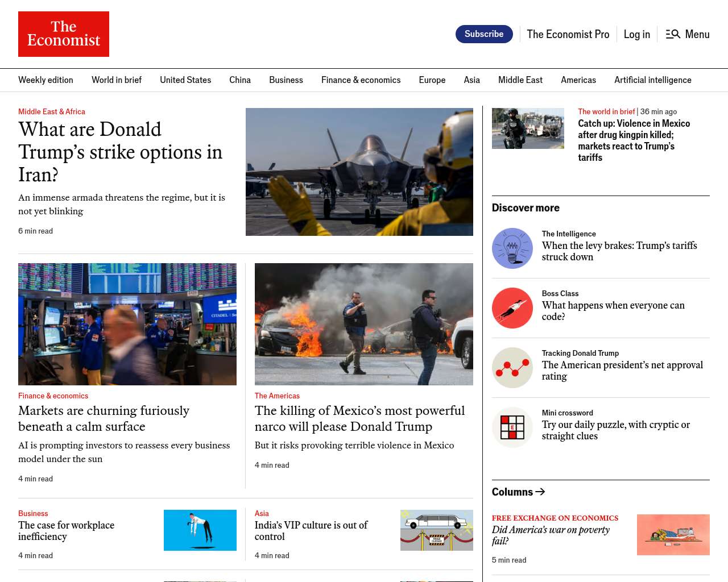The width and height of the screenshot is (728, 582).
Task: Click the Columns arrow heading
Action: point(518,492)
